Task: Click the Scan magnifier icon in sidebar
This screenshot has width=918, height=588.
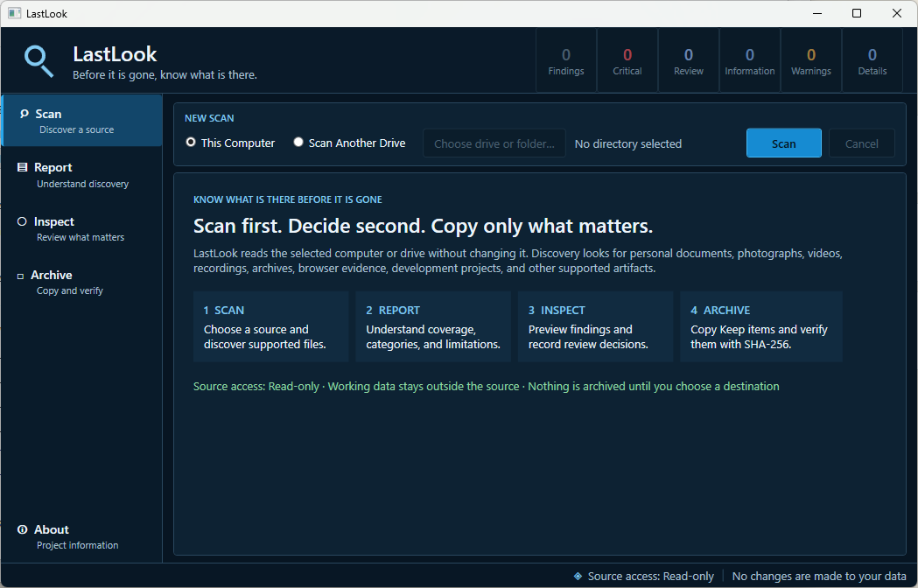Action: point(24,114)
